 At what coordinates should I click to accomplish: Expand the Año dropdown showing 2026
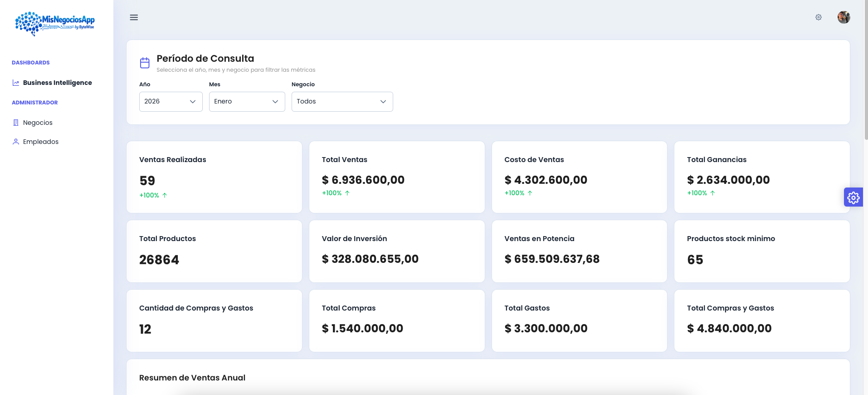pos(171,102)
